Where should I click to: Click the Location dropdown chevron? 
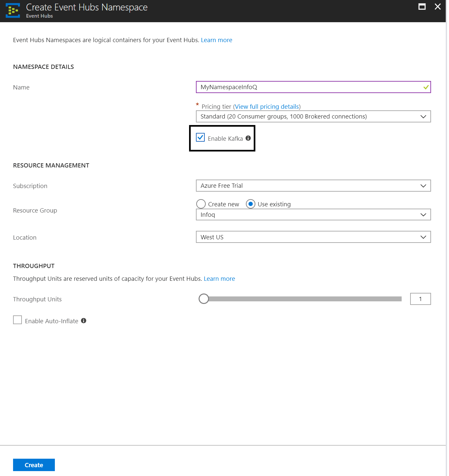pyautogui.click(x=423, y=237)
